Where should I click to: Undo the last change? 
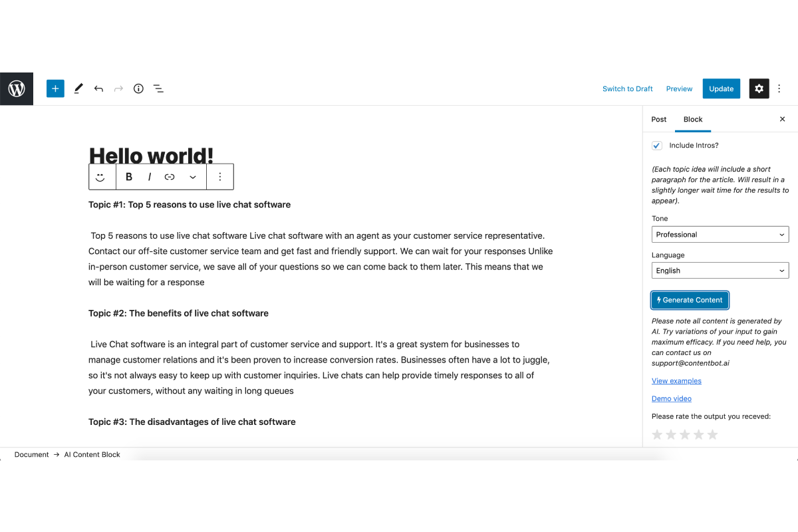tap(98, 88)
